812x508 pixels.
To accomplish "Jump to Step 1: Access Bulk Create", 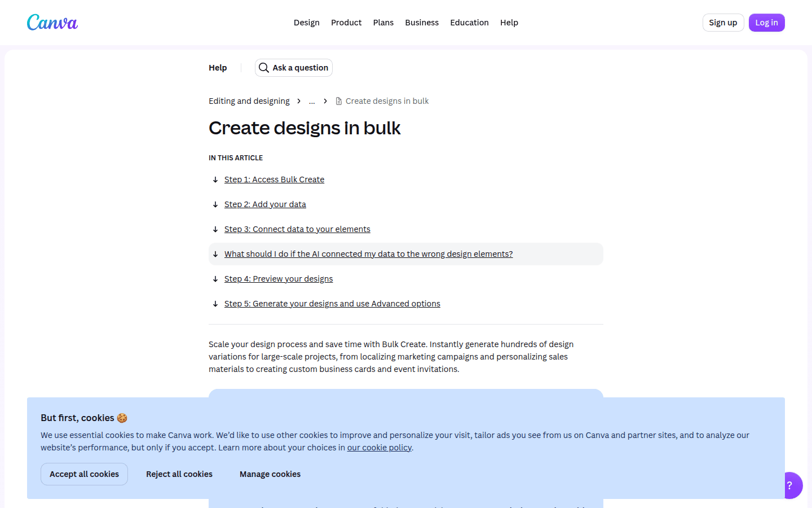I will pyautogui.click(x=274, y=179).
